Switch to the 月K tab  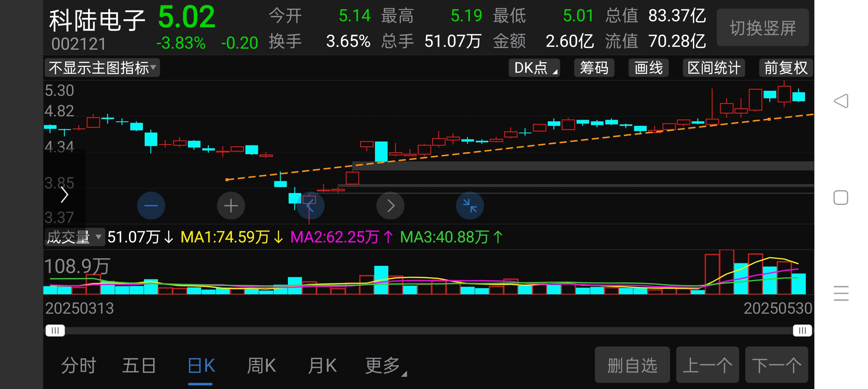[322, 366]
